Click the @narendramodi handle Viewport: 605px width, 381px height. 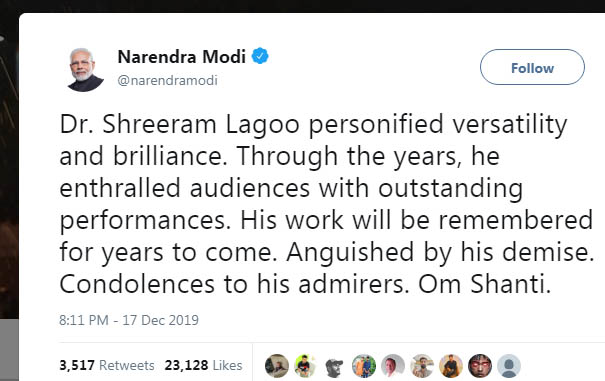(167, 80)
